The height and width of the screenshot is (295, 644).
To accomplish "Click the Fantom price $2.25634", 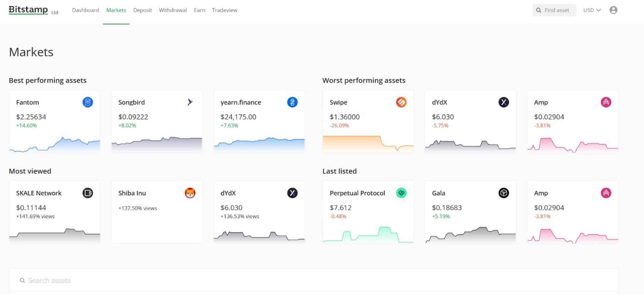I will [31, 117].
